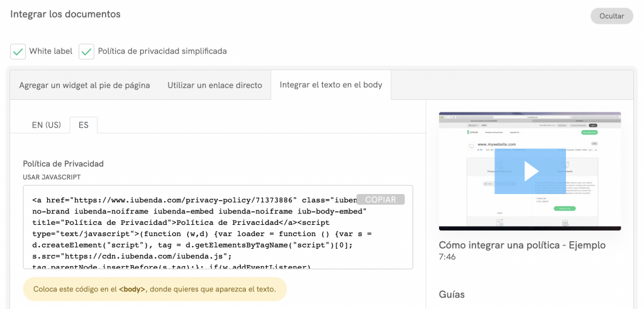Click the USAR JAVASCRIPT label
Viewport: 644px width, 309px height.
pyautogui.click(x=52, y=177)
